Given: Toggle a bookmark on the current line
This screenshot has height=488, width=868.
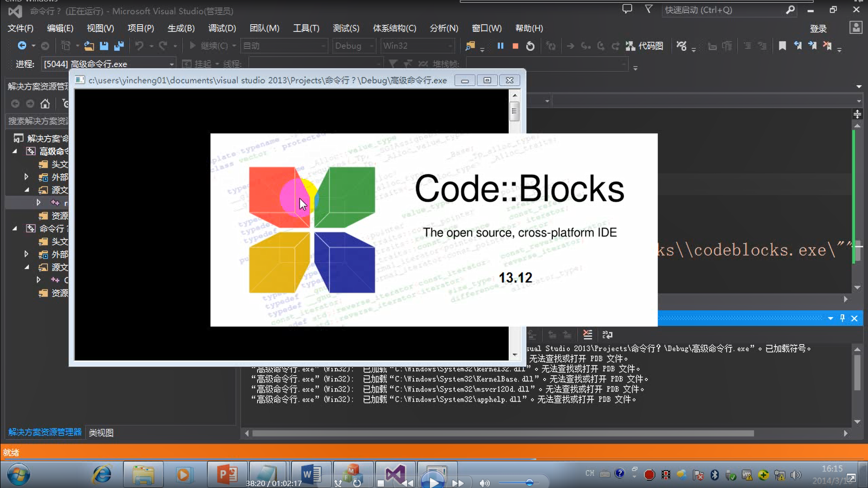Looking at the screenshot, I should pos(782,46).
